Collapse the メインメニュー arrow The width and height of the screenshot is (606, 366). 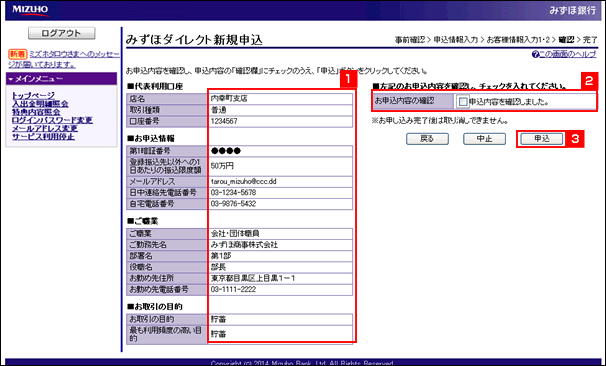pyautogui.click(x=11, y=79)
